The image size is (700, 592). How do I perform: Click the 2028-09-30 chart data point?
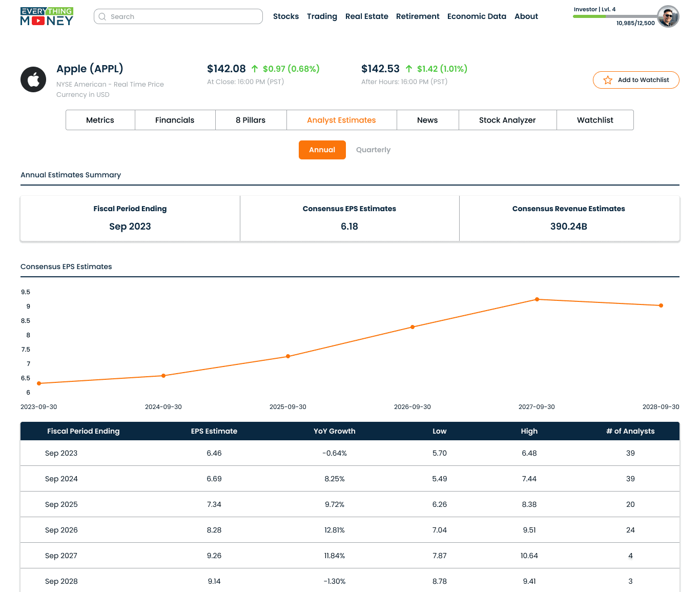661,305
